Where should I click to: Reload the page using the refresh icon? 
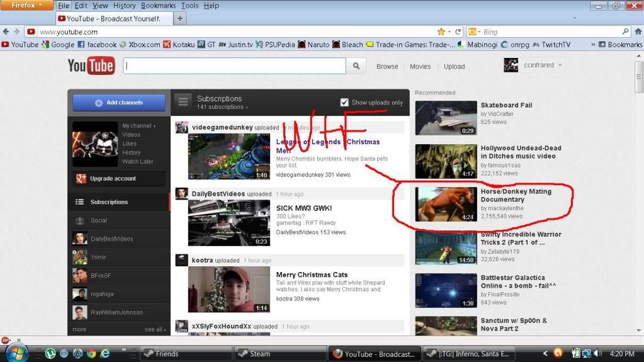458,31
